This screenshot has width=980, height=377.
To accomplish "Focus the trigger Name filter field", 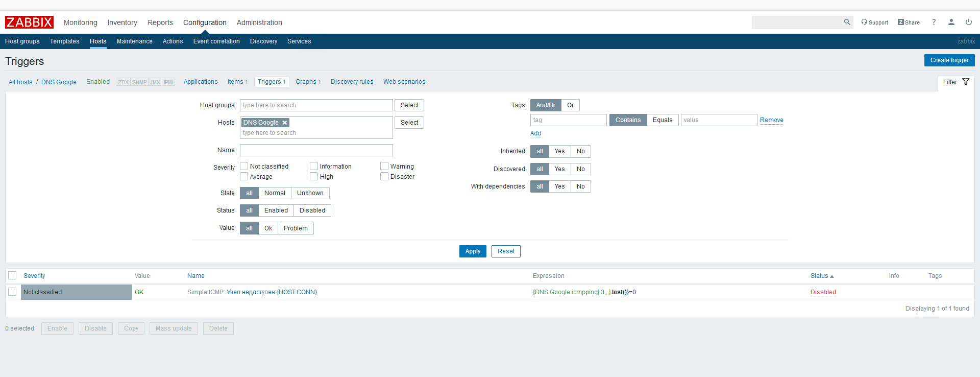I will coord(316,150).
